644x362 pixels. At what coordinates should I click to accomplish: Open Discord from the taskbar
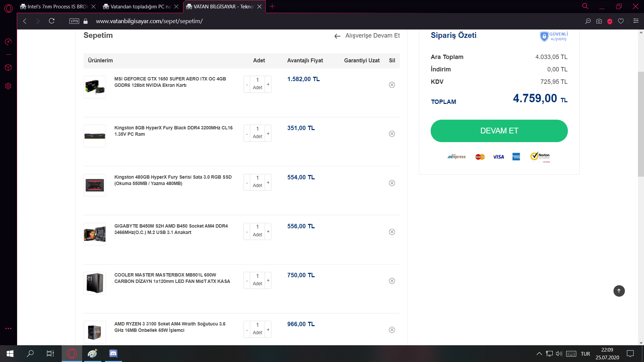click(113, 354)
